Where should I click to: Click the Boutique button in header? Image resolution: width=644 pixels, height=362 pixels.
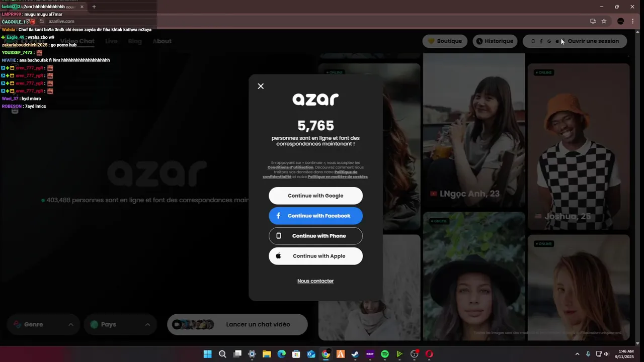click(x=445, y=41)
